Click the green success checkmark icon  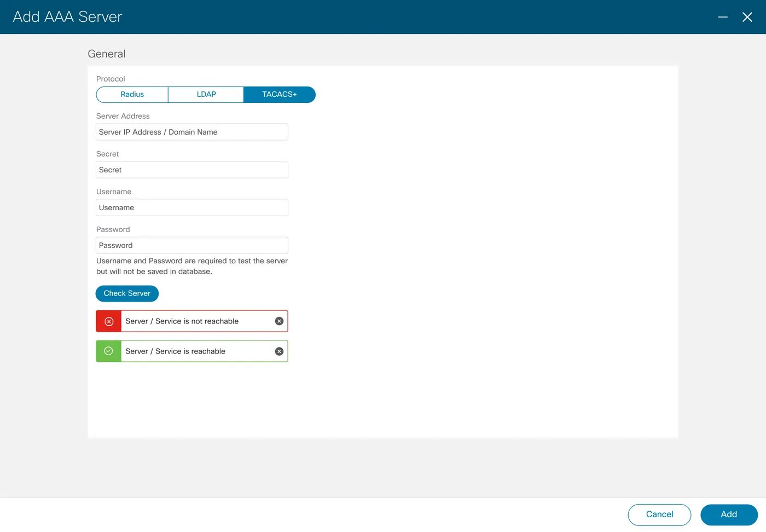point(109,351)
